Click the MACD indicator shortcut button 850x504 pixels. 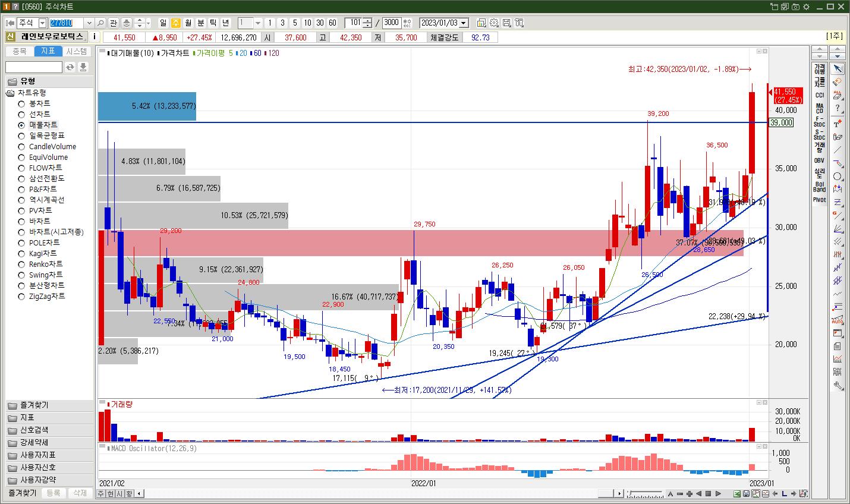tap(820, 108)
